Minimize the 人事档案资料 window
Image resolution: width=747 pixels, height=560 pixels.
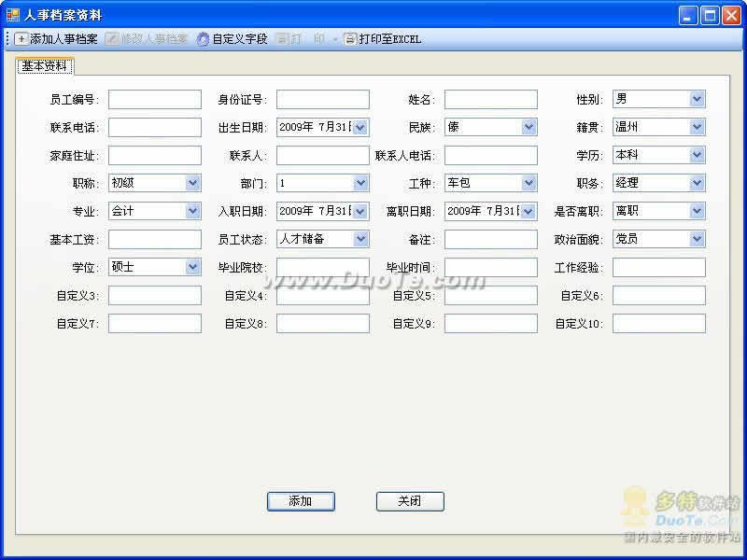click(x=687, y=15)
